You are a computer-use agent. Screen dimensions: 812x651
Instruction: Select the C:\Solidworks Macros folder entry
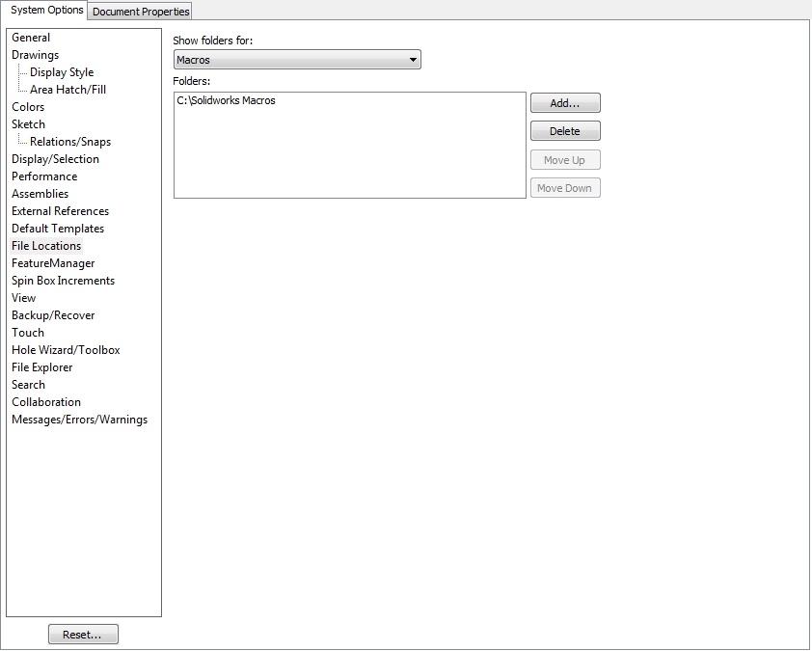click(226, 100)
